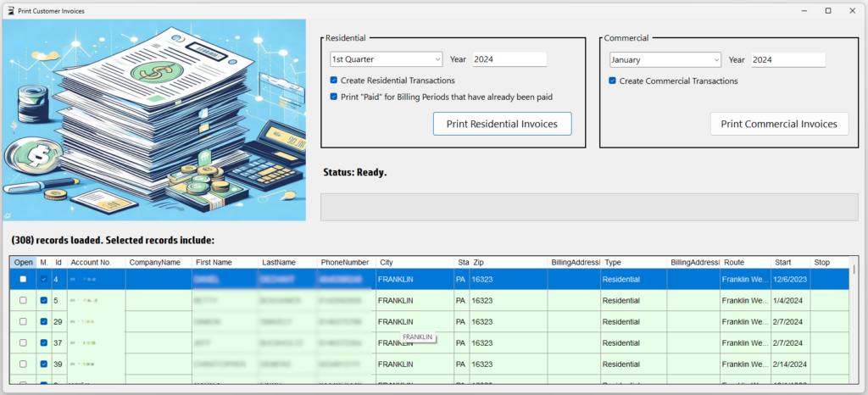Click the invoice stack illustration image
Screen dimensions: 868x395
[x=154, y=120]
